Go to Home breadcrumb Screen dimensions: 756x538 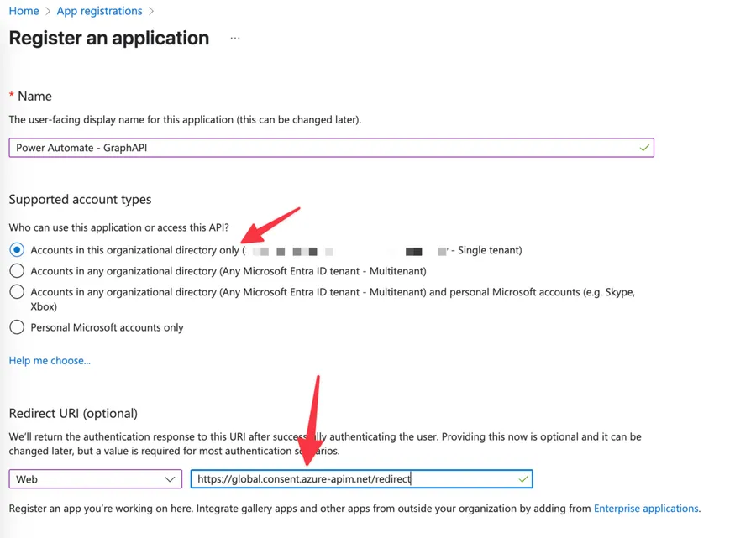click(24, 11)
